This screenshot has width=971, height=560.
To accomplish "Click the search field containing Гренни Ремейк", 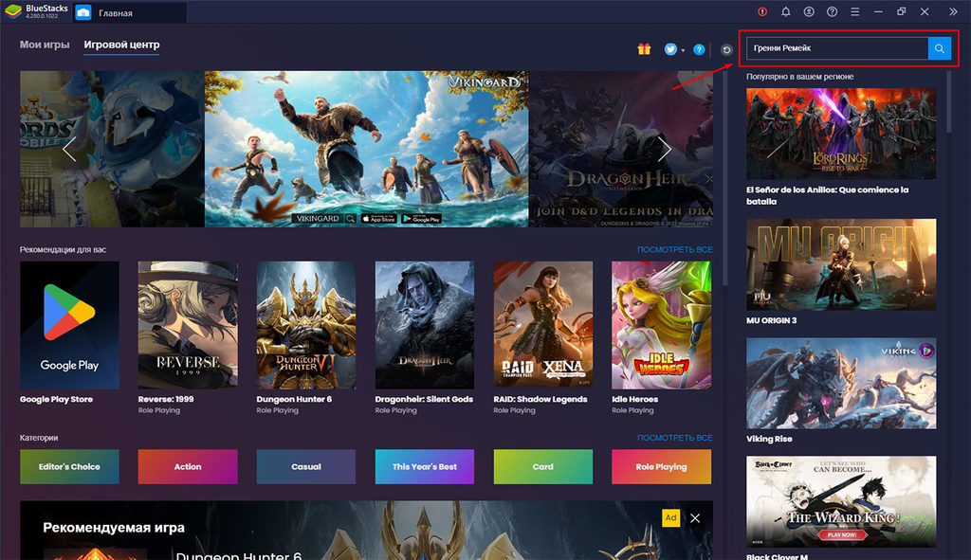I will (837, 48).
